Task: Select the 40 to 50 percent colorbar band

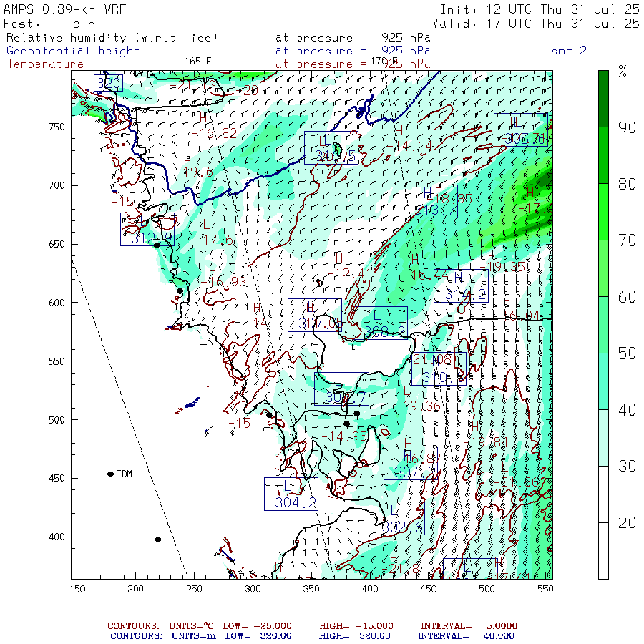Action: pyautogui.click(x=603, y=381)
